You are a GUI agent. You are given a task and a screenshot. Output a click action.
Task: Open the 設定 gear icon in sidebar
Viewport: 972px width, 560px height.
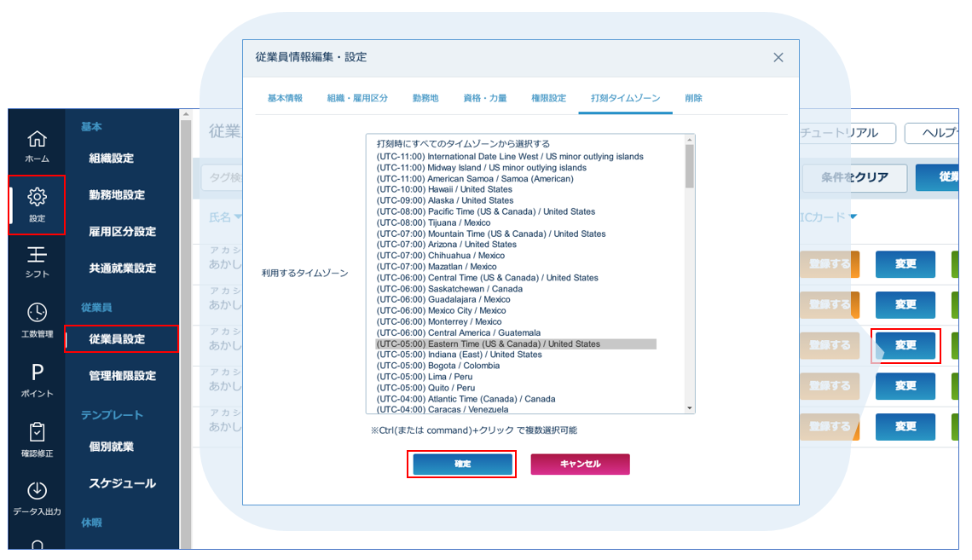(37, 205)
